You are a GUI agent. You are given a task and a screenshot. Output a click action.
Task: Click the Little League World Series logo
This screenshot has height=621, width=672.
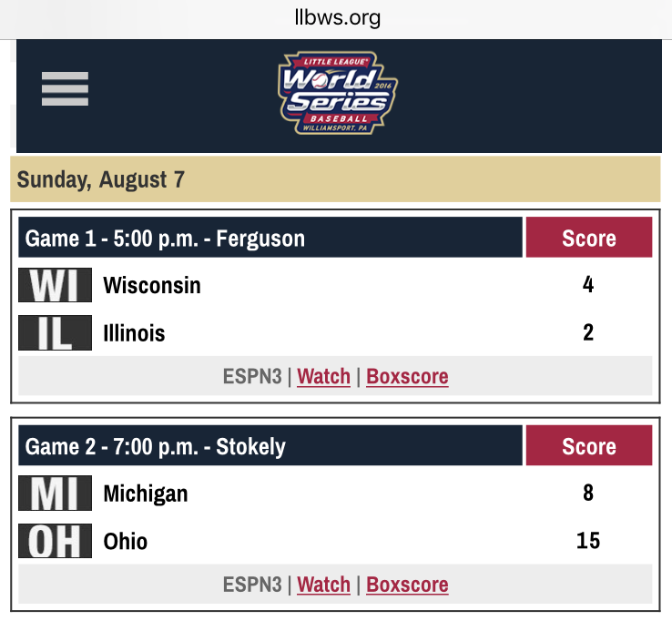[338, 93]
